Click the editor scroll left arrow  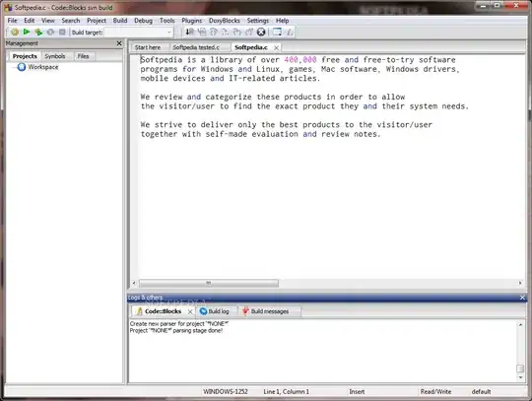point(134,283)
